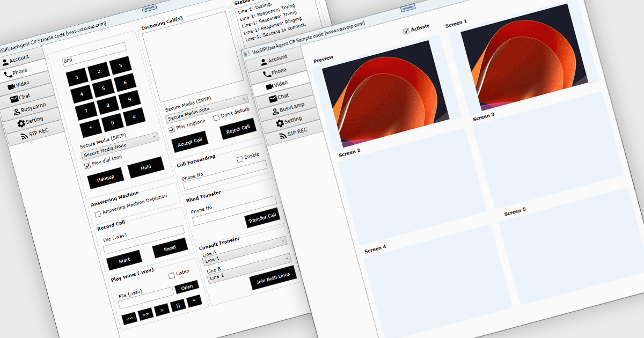
Task: Dial digit 5 on the keypad
Action: [x=103, y=89]
